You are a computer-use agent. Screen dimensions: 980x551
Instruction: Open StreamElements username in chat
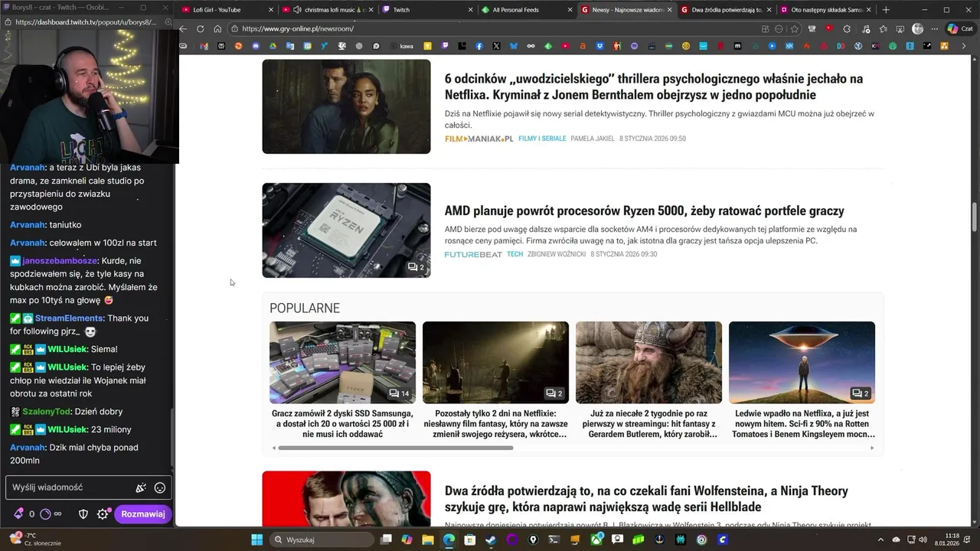coord(69,318)
